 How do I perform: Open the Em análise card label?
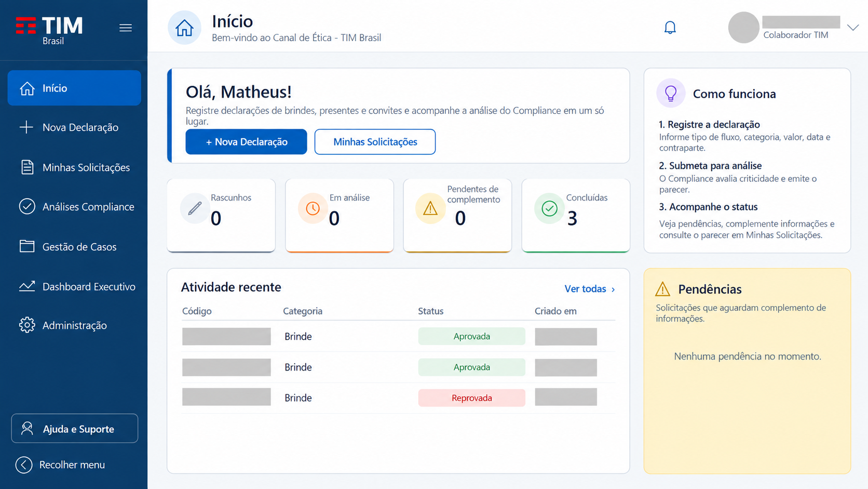pyautogui.click(x=349, y=197)
